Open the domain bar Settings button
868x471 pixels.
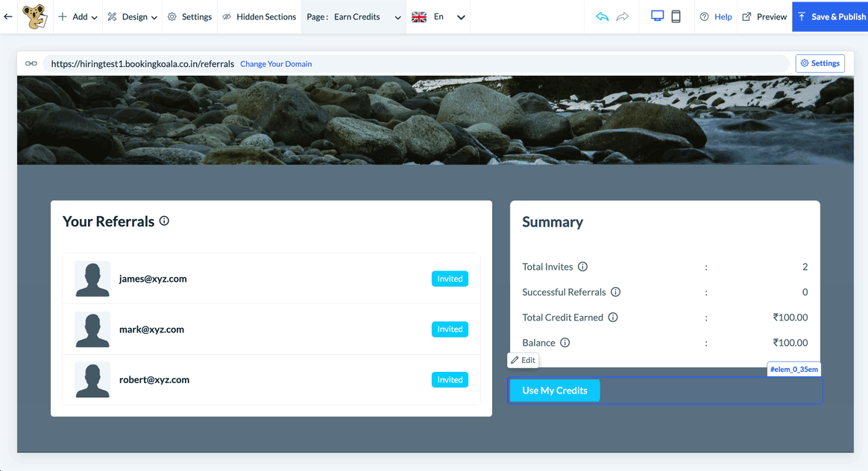click(820, 63)
